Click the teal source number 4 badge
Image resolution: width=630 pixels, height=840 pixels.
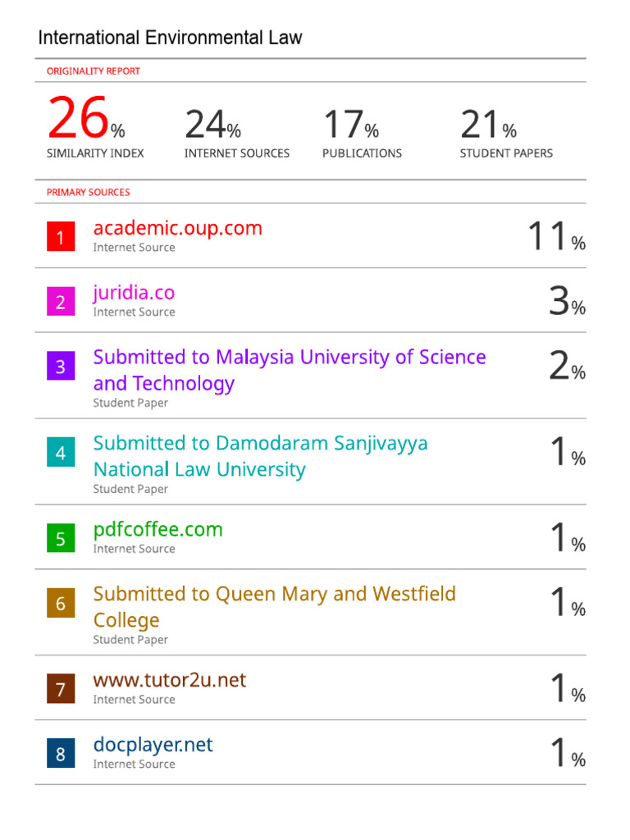pos(61,453)
